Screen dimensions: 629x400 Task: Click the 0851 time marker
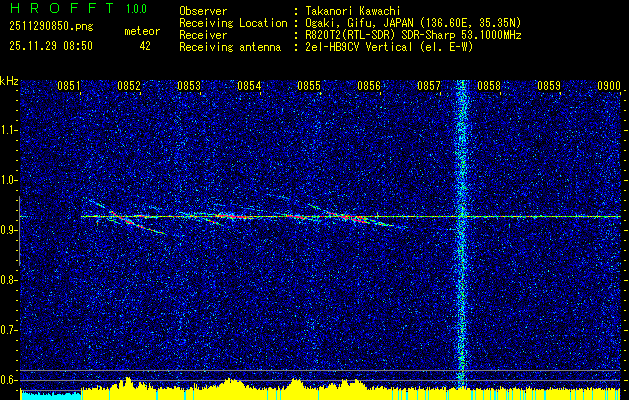click(x=69, y=86)
